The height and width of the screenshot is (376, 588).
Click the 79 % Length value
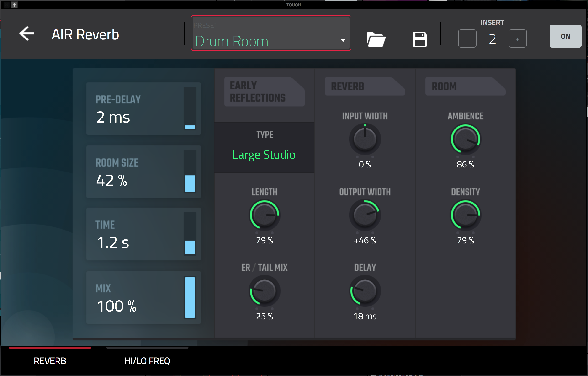[265, 241]
